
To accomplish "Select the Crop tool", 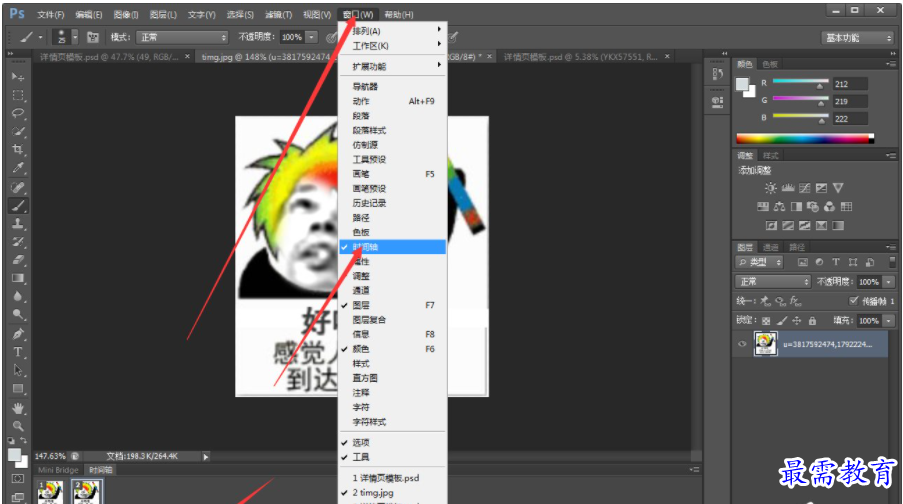I will click(x=18, y=149).
